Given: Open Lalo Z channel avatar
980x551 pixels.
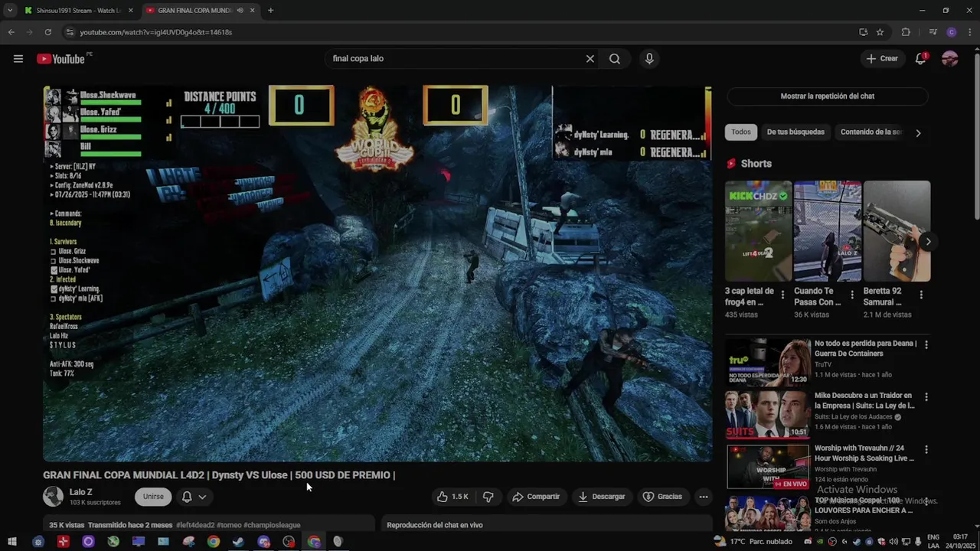Looking at the screenshot, I should pos(53,496).
